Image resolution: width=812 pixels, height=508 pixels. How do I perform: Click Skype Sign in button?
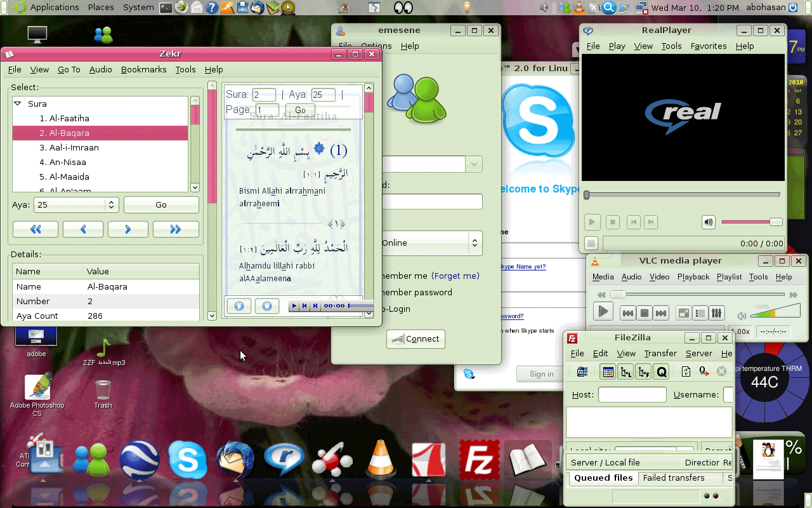coord(541,374)
